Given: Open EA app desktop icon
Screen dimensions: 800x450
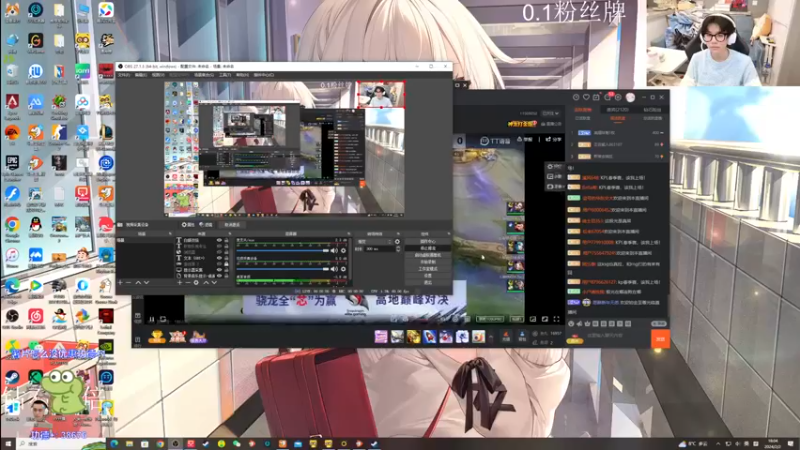Looking at the screenshot, I should coord(12,136).
